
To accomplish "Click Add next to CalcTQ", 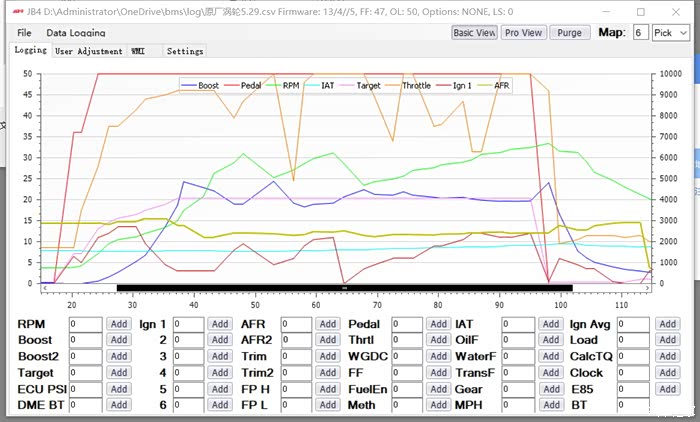I will [x=667, y=356].
